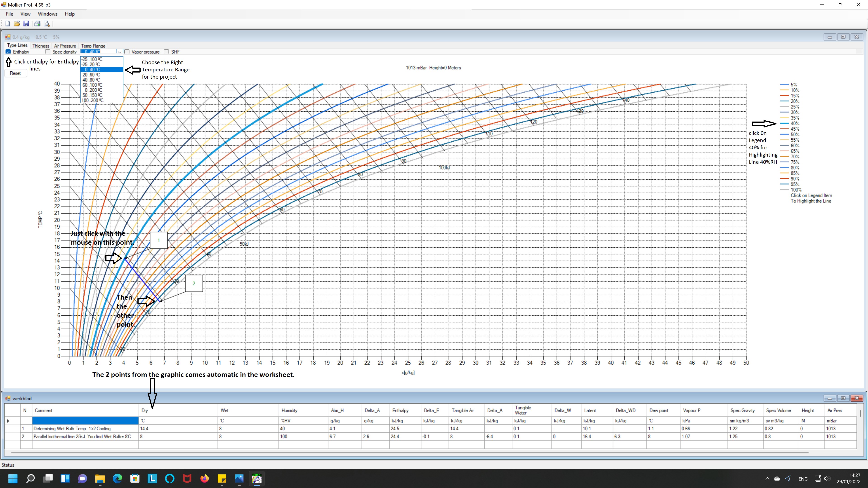Click the Open folder toolbar icon
The width and height of the screenshot is (868, 488).
[x=17, y=23]
